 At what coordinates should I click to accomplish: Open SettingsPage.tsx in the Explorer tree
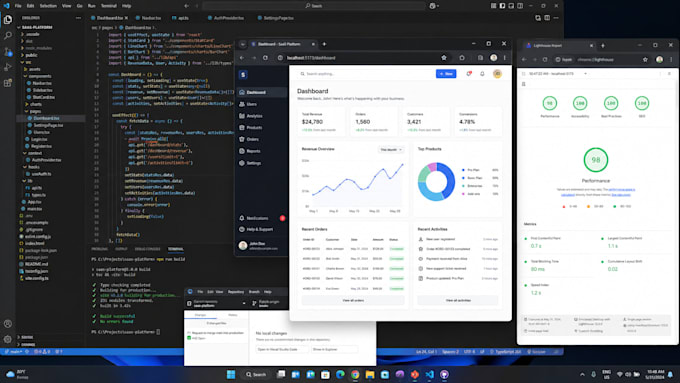[48, 125]
